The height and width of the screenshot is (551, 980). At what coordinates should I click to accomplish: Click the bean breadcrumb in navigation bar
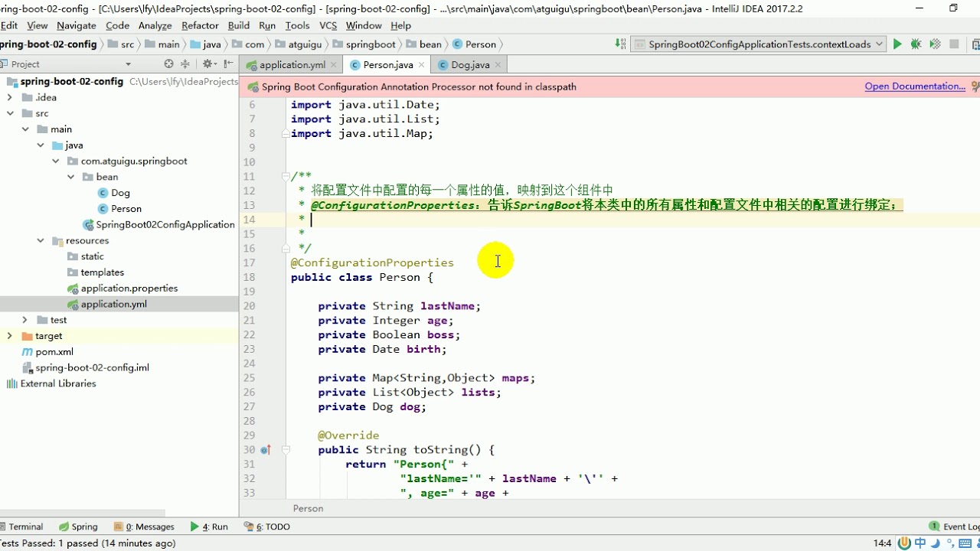[425, 44]
